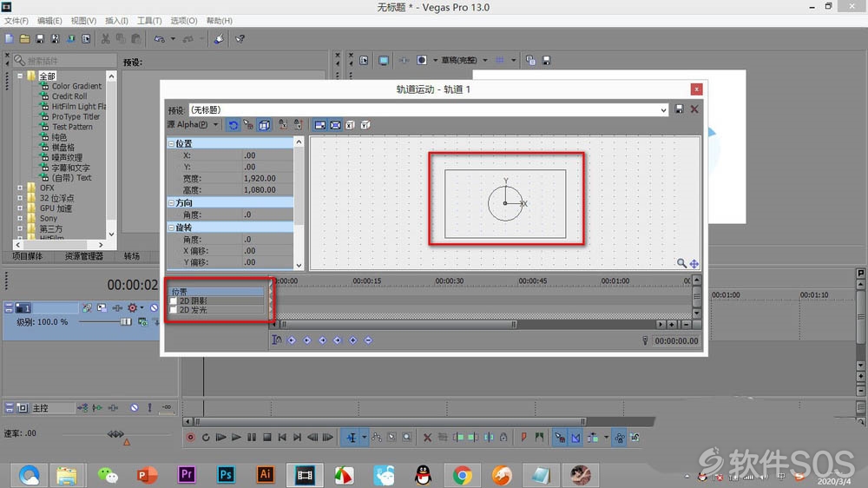868x488 pixels.
Task: Collapse the 位置 property group
Action: [171, 143]
